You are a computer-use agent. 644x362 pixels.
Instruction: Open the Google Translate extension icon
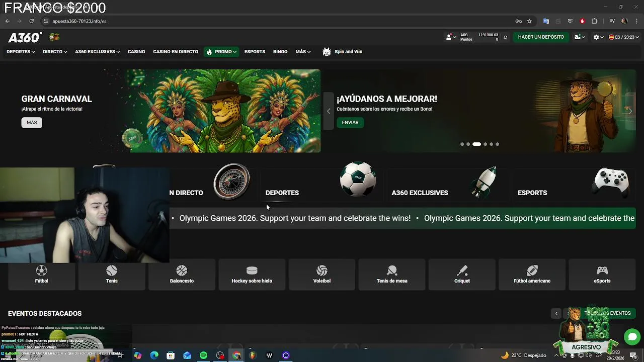pyautogui.click(x=546, y=21)
